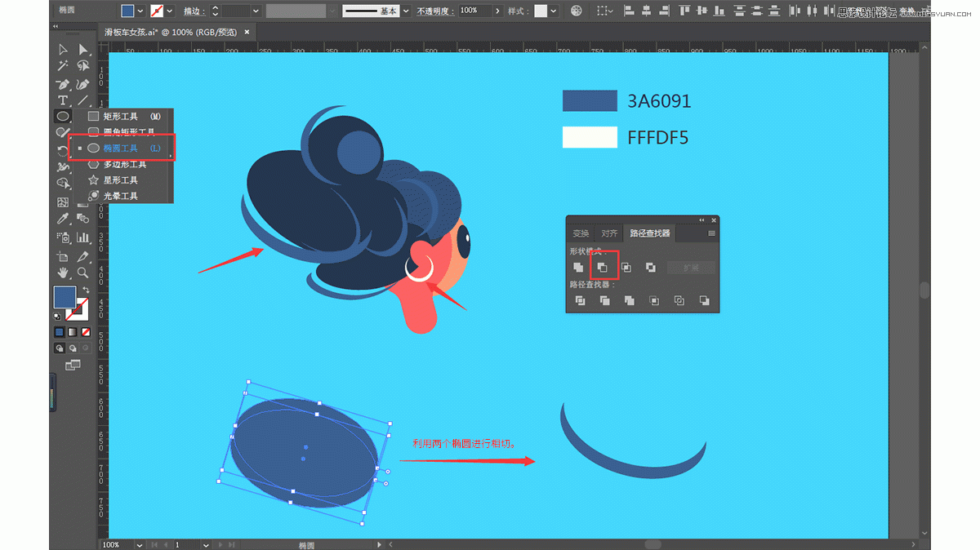Swap fill and stroke colors

85,290
